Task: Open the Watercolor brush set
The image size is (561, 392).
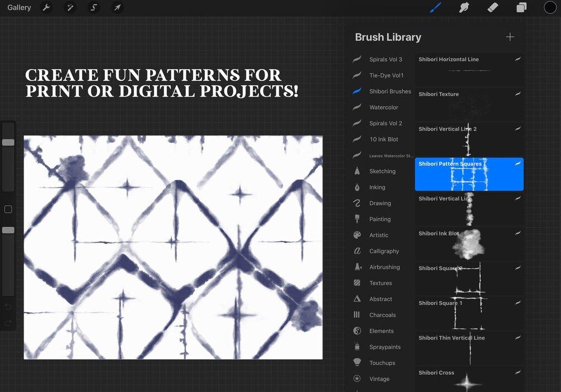Action: (x=383, y=107)
